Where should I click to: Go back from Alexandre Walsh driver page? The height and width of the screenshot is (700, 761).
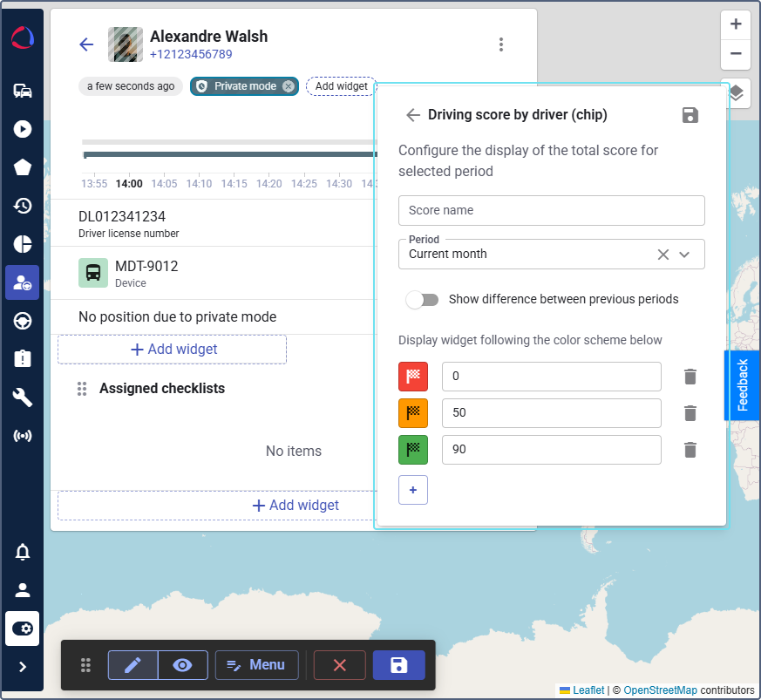click(86, 44)
